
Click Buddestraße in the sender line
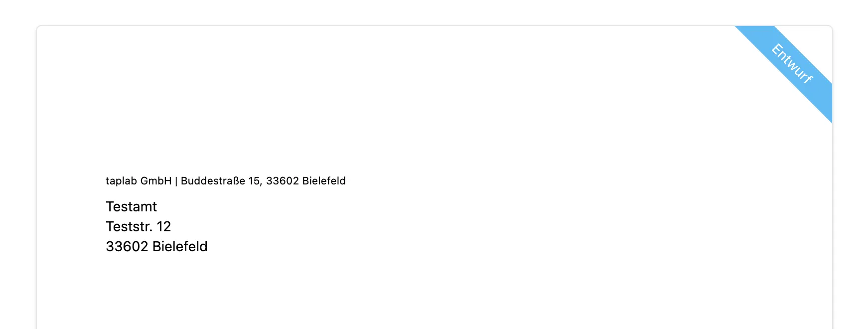(213, 181)
